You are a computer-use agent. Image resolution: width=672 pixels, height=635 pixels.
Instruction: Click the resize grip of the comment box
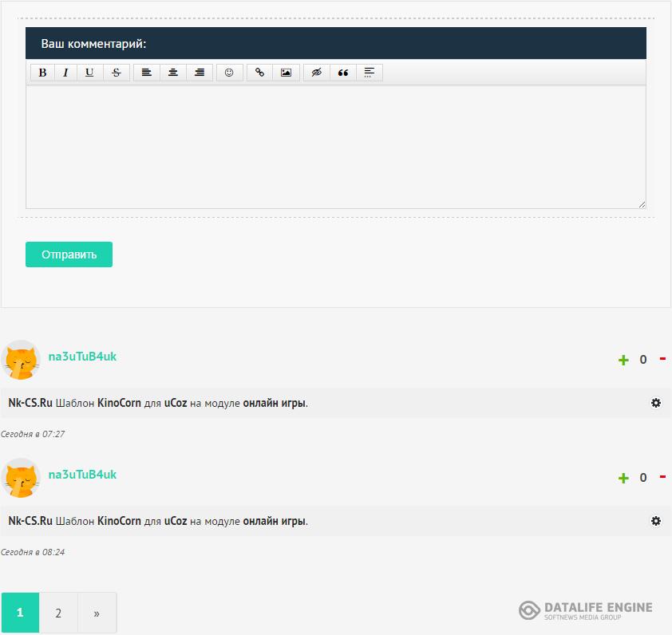(x=642, y=205)
